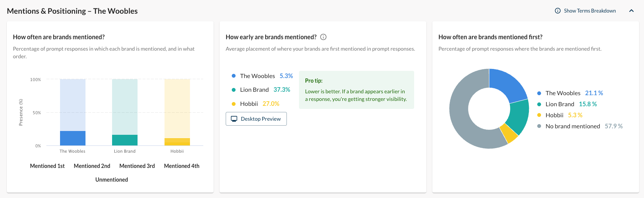Click the yellow donut slice for Hobbii
Viewport: 644px width, 198px height.
(x=510, y=133)
